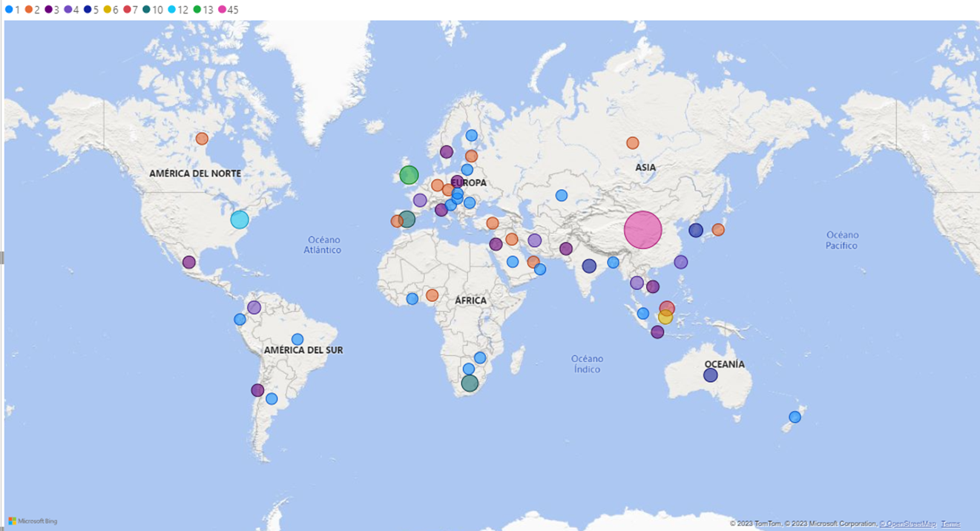Image resolution: width=980 pixels, height=531 pixels.
Task: Open the OpenStreetMap copyright link
Action: click(908, 524)
